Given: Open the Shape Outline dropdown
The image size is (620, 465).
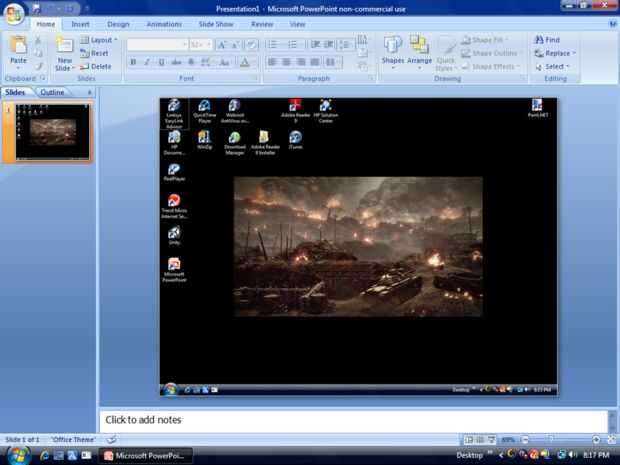Looking at the screenshot, I should [x=491, y=53].
